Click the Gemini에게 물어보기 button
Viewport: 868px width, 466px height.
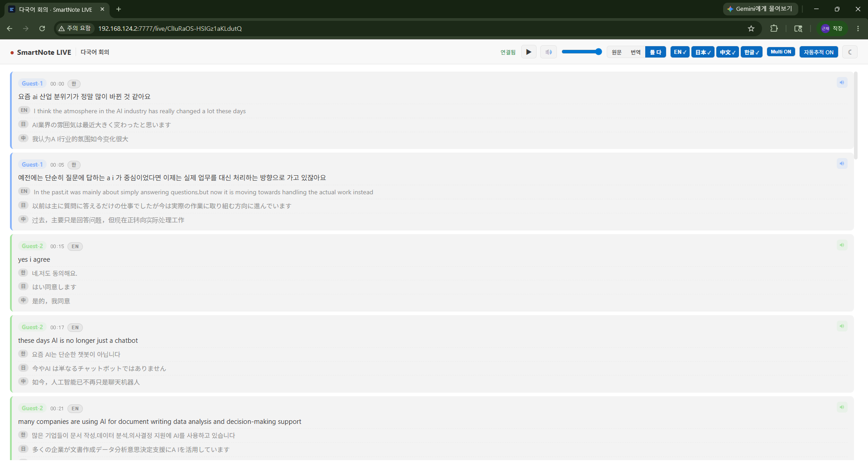pyautogui.click(x=760, y=9)
